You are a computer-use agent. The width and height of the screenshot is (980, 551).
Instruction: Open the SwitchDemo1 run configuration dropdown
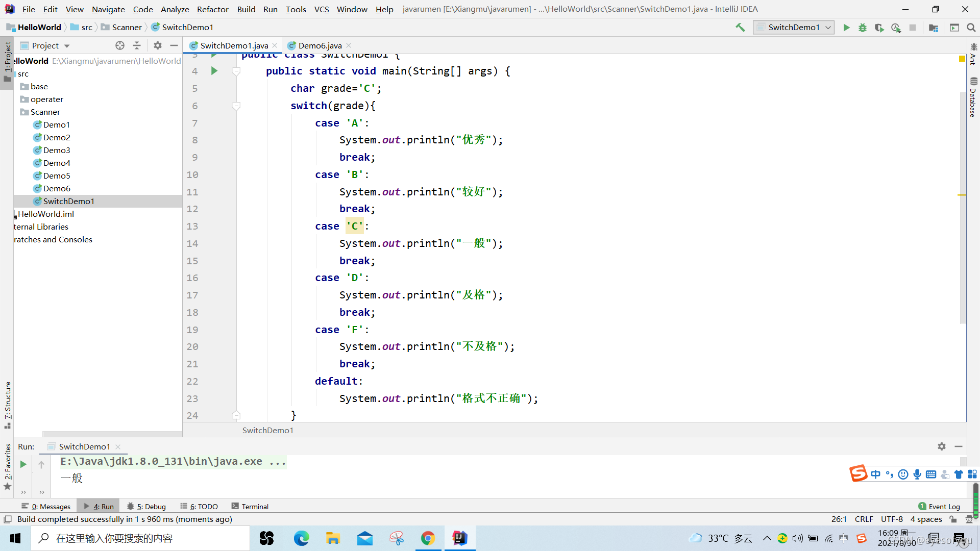[794, 28]
